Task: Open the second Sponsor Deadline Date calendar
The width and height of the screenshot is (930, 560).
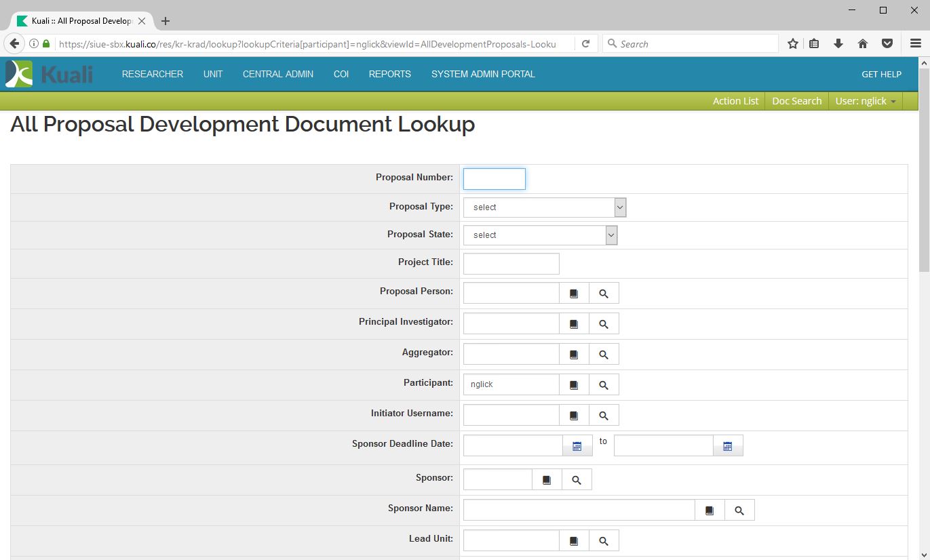Action: click(x=728, y=446)
